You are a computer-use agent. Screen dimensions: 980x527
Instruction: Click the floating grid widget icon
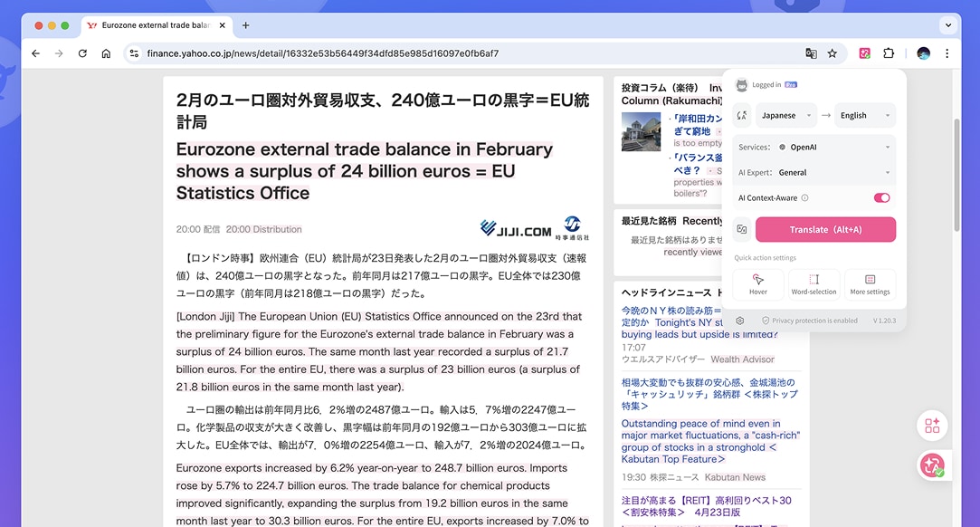(x=932, y=426)
